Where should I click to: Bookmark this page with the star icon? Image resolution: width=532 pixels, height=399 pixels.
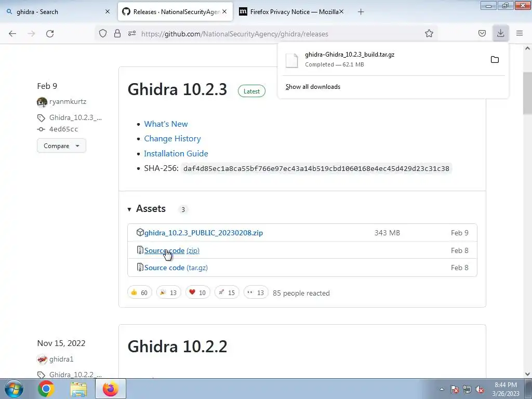coord(429,33)
